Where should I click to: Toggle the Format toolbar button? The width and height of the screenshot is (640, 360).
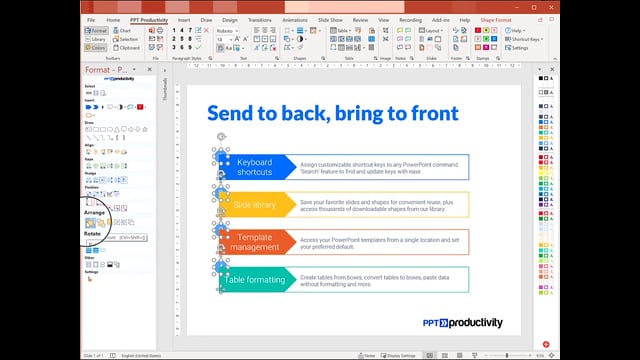96,31
